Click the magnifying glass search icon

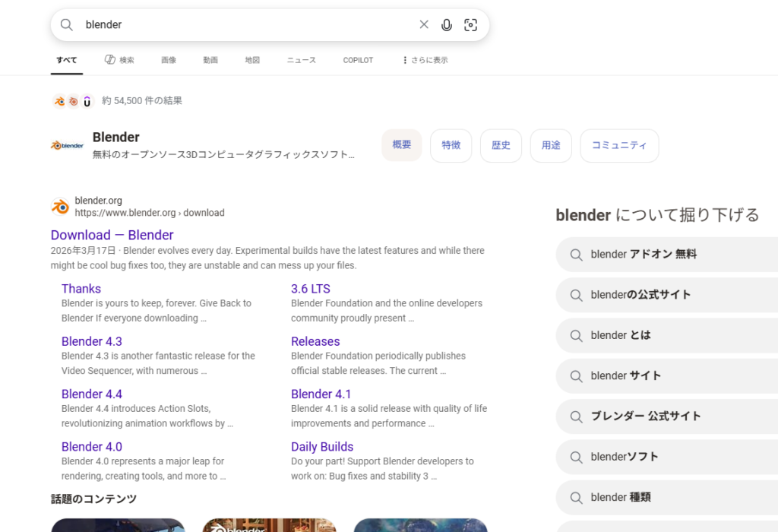pos(67,25)
